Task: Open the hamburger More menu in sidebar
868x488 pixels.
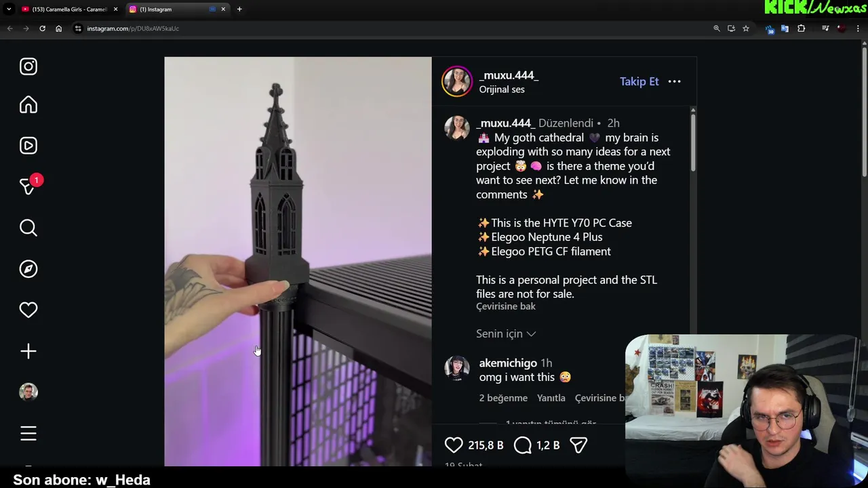Action: [x=28, y=433]
